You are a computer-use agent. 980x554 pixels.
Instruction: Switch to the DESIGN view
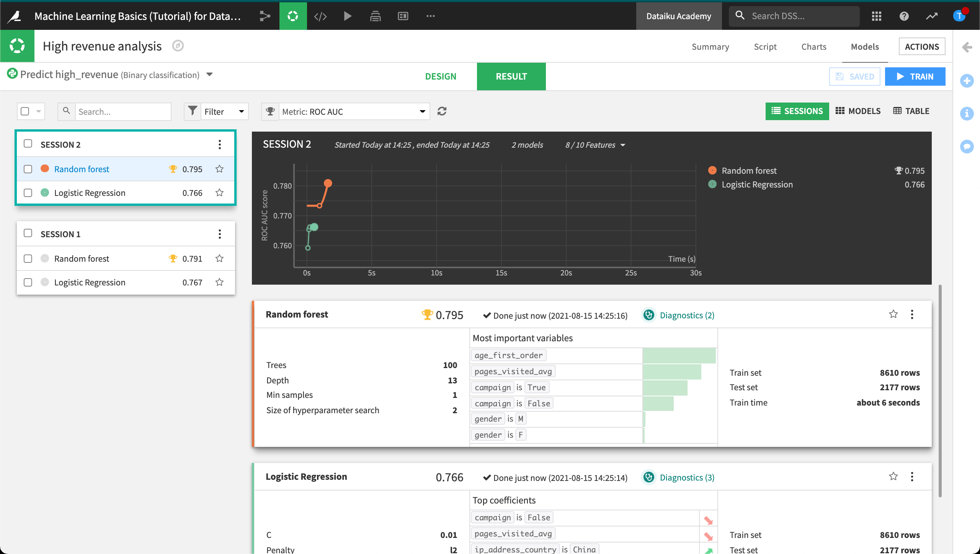440,76
